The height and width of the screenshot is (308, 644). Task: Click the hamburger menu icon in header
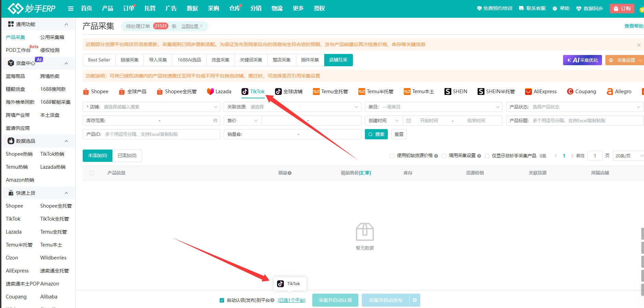click(x=71, y=9)
